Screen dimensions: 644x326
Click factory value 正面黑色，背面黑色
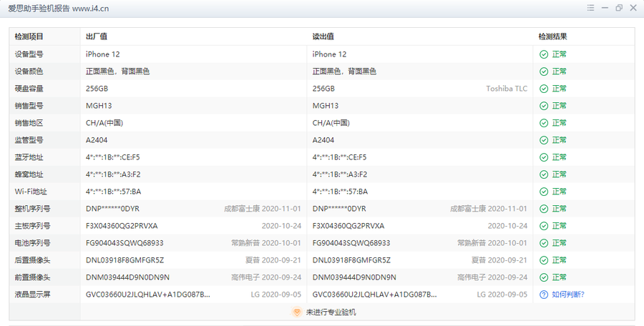[x=117, y=71]
